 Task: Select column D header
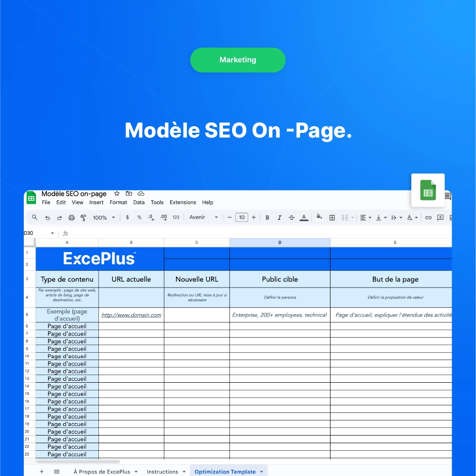[280, 243]
